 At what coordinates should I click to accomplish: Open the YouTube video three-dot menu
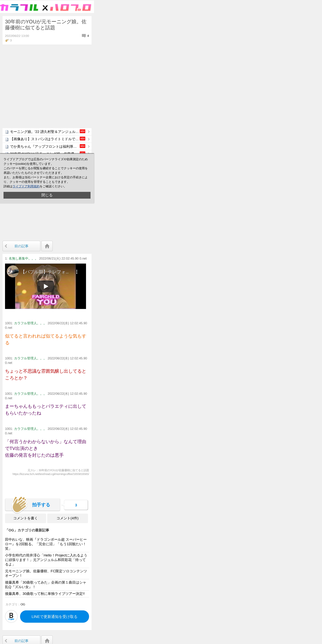[x=77, y=272]
